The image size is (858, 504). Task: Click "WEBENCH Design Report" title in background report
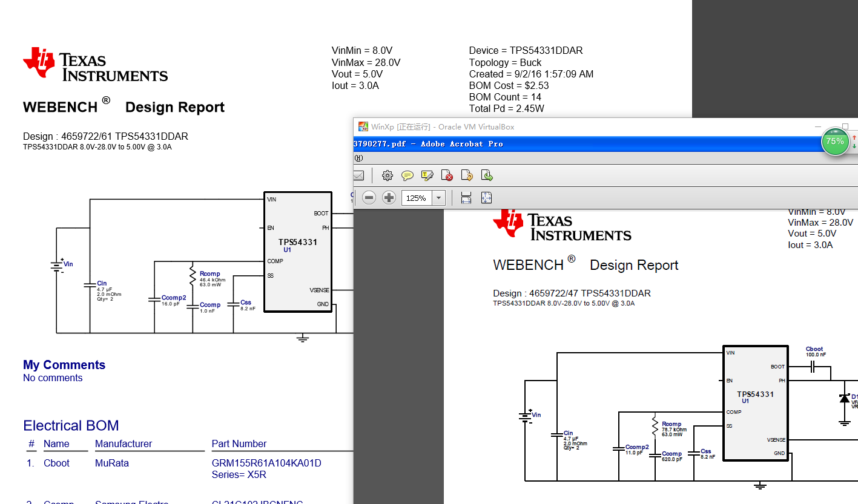(124, 106)
